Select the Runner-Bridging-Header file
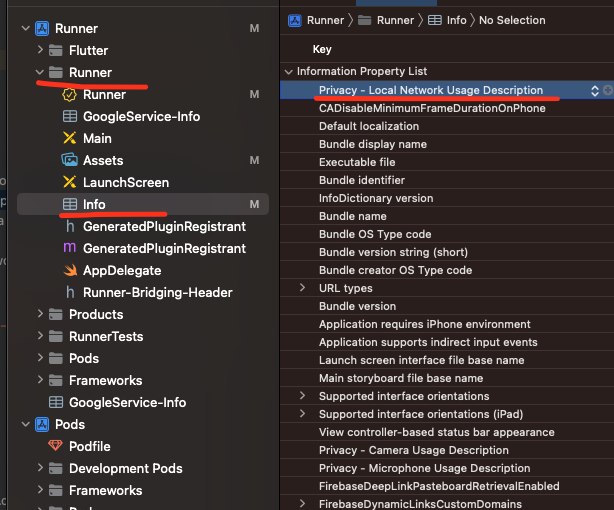Viewport: 614px width, 510px height. (157, 293)
